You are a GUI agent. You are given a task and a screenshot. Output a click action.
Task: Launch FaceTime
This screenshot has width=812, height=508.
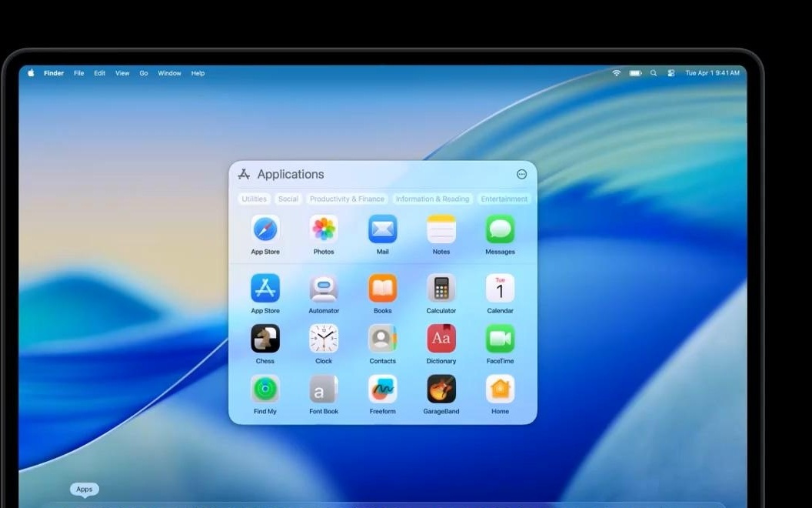click(x=501, y=339)
